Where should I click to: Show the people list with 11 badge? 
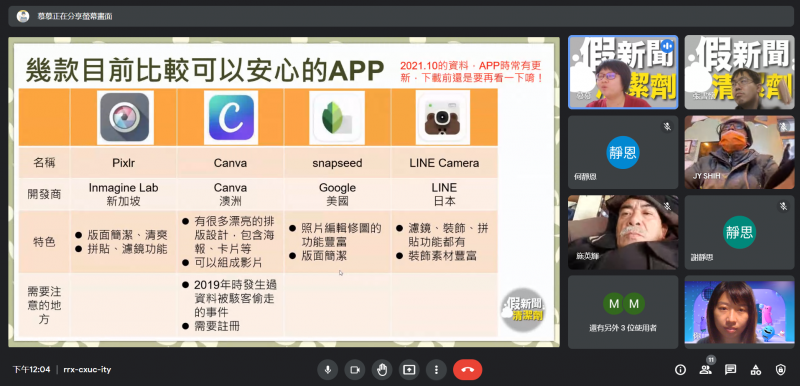(706, 369)
